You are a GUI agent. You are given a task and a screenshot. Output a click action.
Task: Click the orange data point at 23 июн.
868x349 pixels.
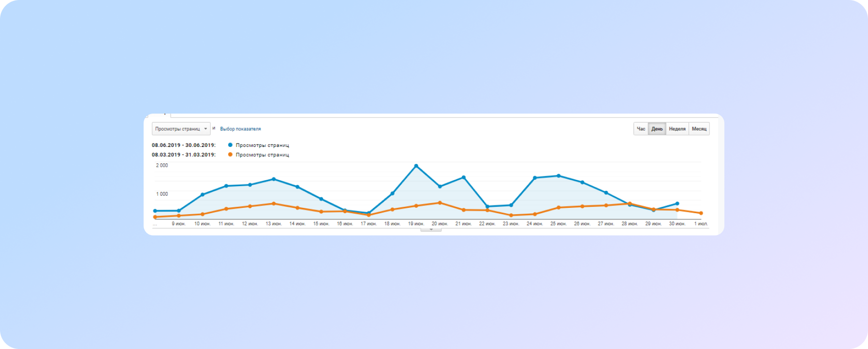(x=511, y=215)
